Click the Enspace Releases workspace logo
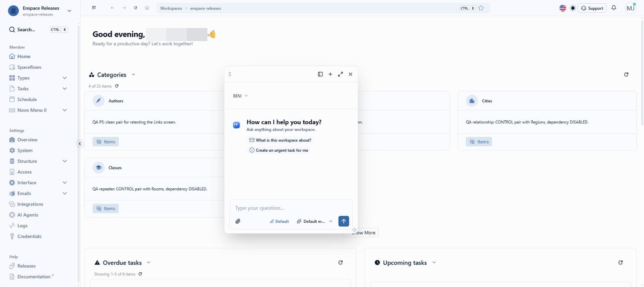 point(13,11)
